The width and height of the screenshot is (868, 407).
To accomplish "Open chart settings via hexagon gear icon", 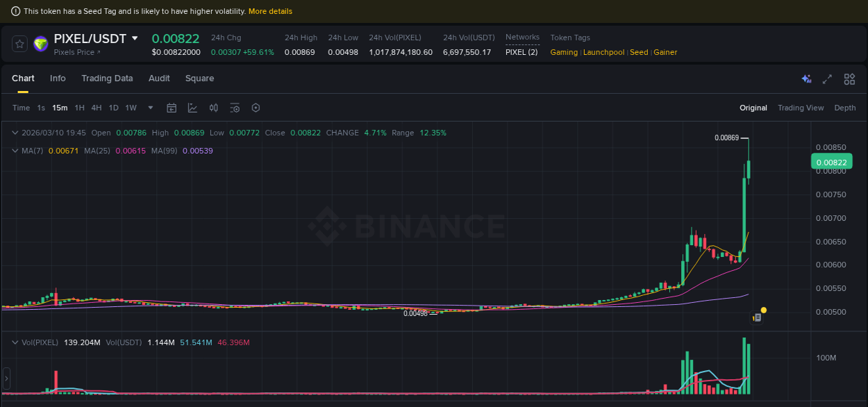I will tap(256, 108).
